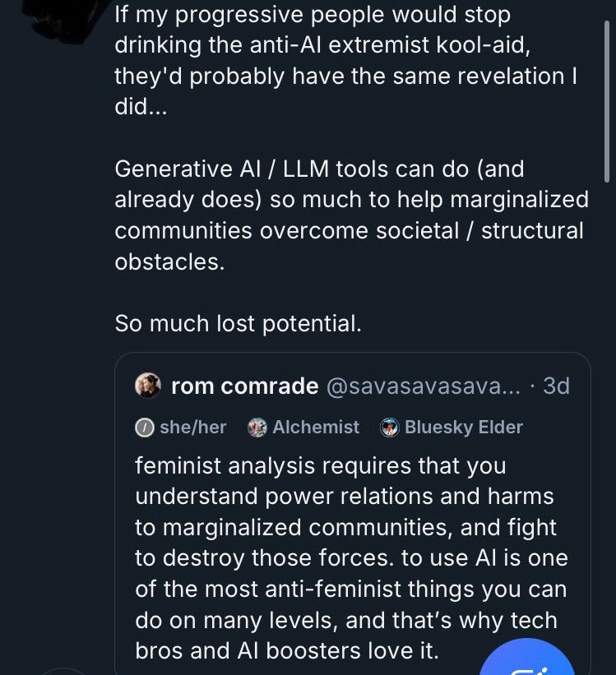616x675 pixels.
Task: Tap the avatar inside the quoted post header
Action: pyautogui.click(x=147, y=386)
